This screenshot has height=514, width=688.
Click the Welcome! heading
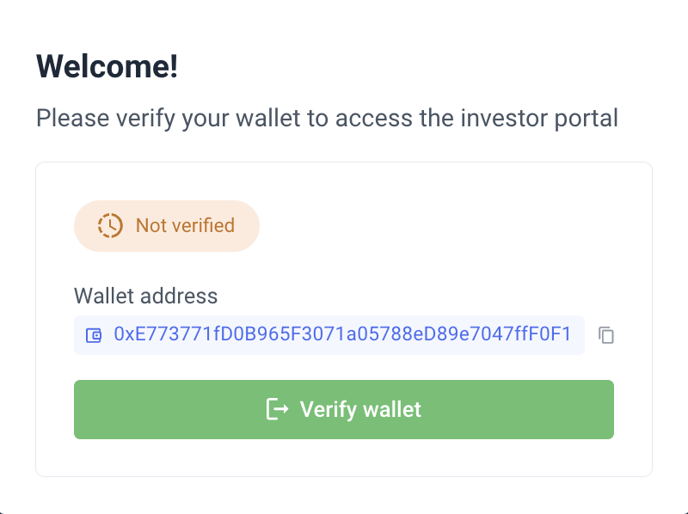[107, 66]
